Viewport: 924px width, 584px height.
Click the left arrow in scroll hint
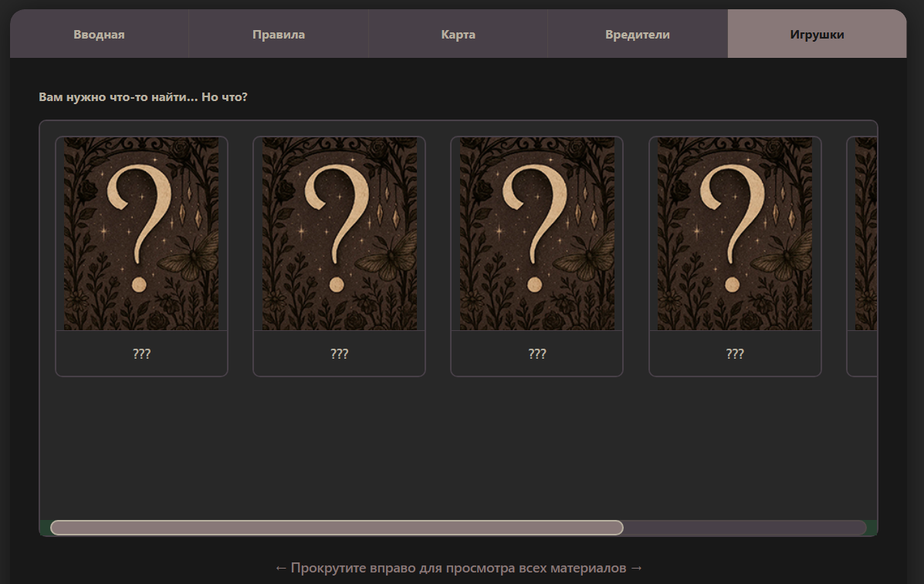(281, 569)
